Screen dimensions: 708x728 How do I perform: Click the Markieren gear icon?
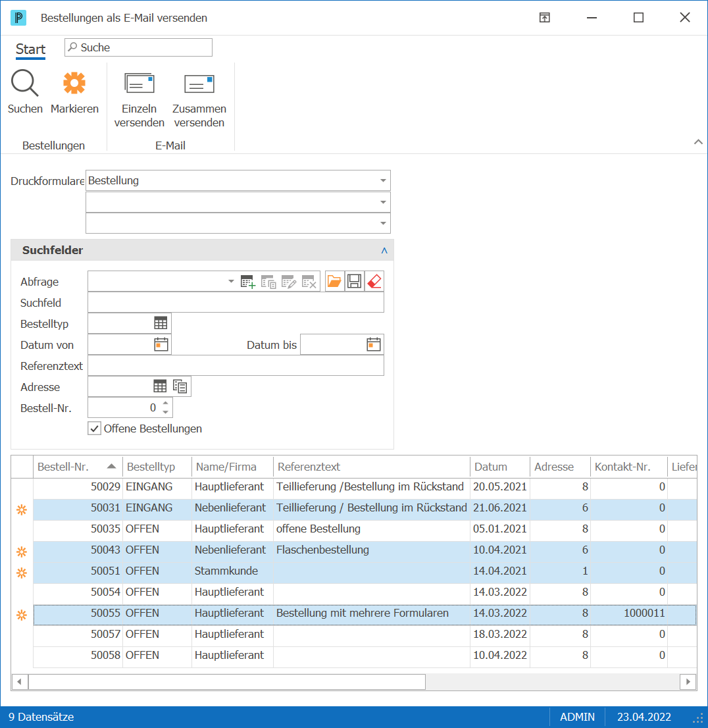tap(74, 84)
